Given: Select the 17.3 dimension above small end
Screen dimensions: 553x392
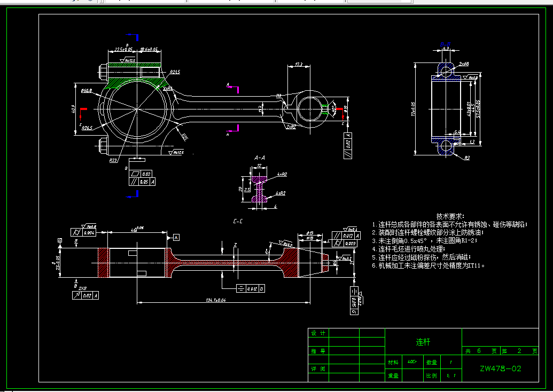Looking at the screenshot, I should coord(299,65).
